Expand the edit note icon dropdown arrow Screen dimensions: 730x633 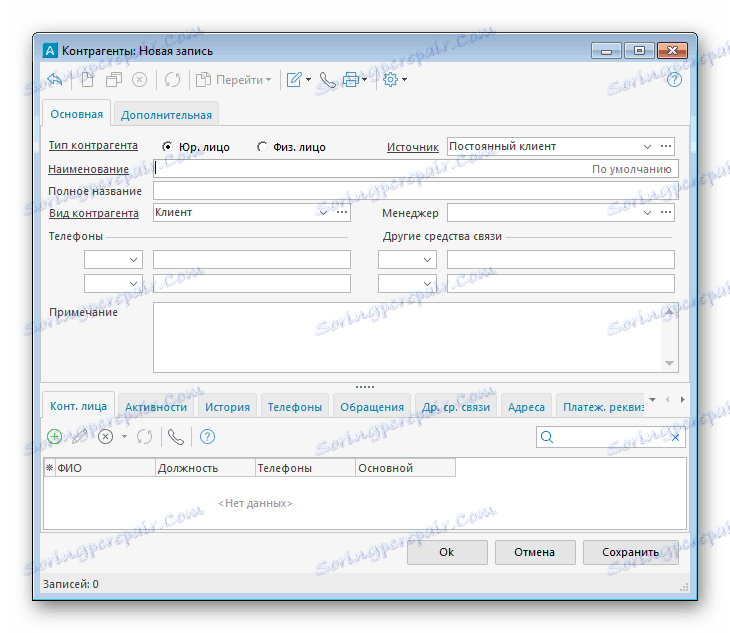[x=308, y=80]
